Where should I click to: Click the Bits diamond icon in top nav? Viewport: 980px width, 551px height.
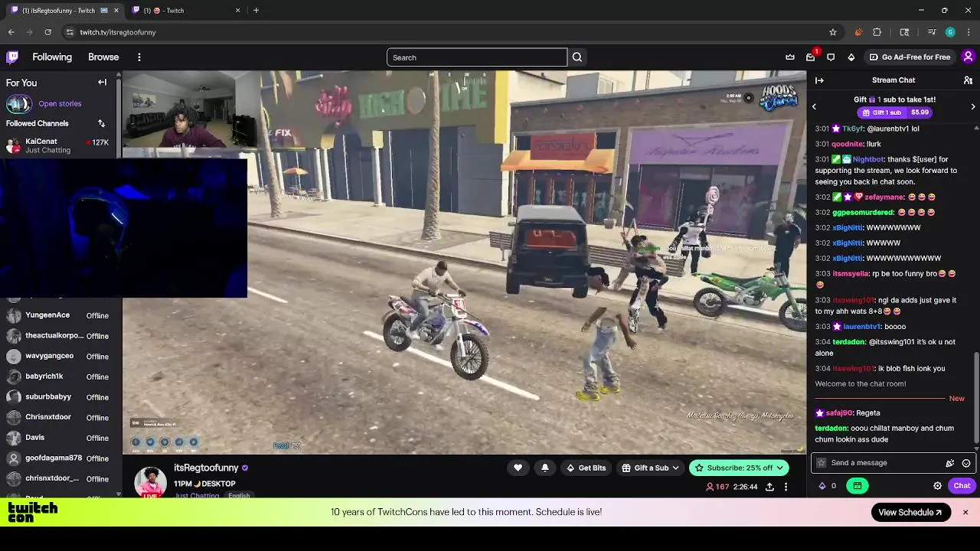pyautogui.click(x=851, y=57)
